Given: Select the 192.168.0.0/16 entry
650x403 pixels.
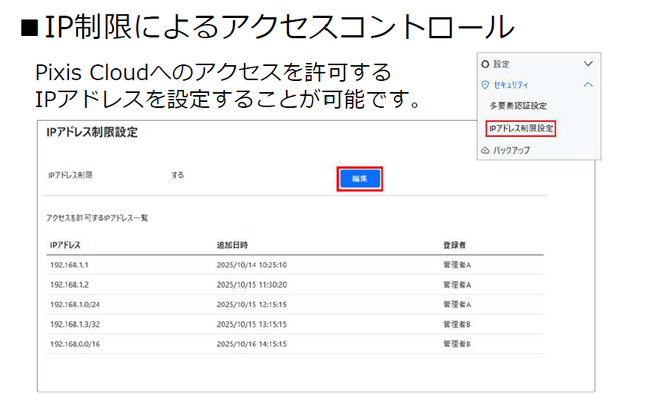Looking at the screenshot, I should (x=74, y=344).
